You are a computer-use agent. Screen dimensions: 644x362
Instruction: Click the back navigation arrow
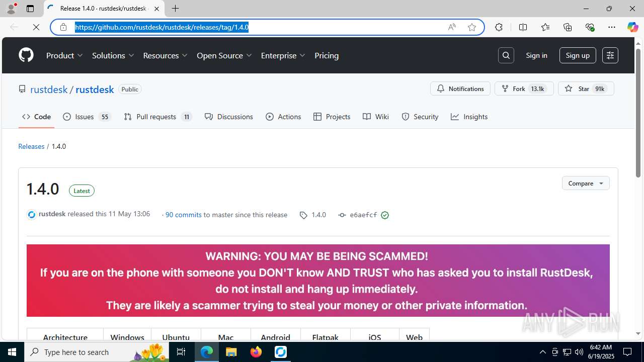point(14,27)
